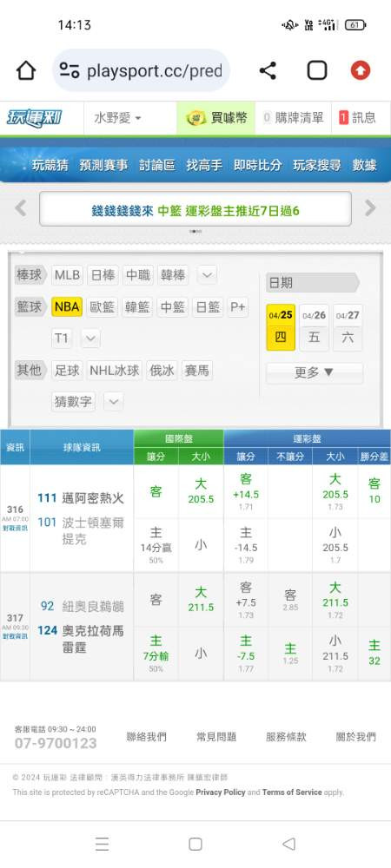The image size is (391, 868).
Task: Open the 預測賽事 menu item
Action: click(x=103, y=165)
